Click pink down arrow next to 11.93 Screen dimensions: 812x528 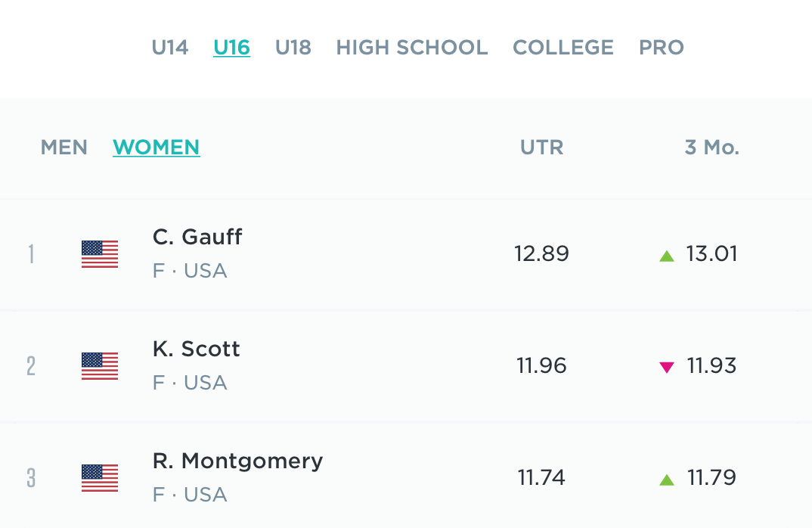[666, 368]
